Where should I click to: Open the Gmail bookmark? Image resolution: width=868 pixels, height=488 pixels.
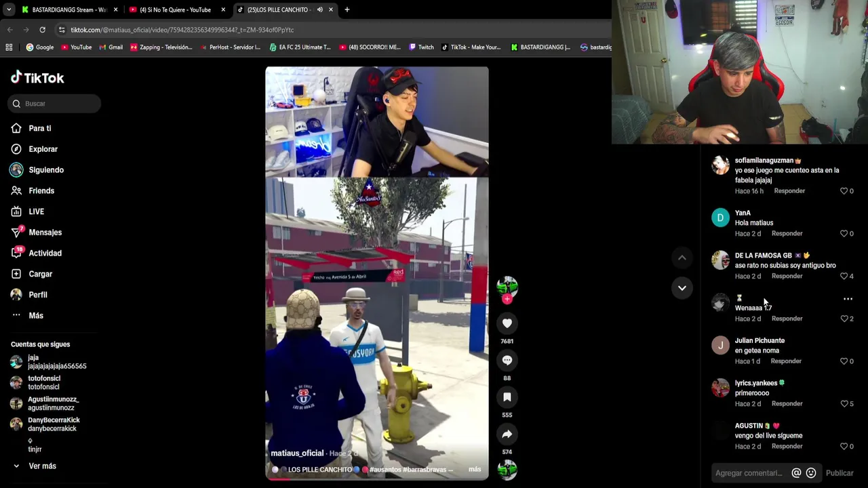(x=111, y=47)
